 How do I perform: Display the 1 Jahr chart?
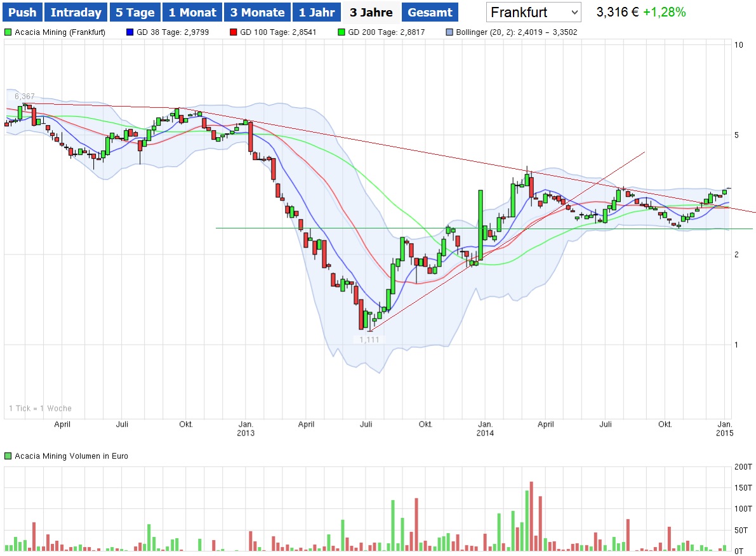317,12
